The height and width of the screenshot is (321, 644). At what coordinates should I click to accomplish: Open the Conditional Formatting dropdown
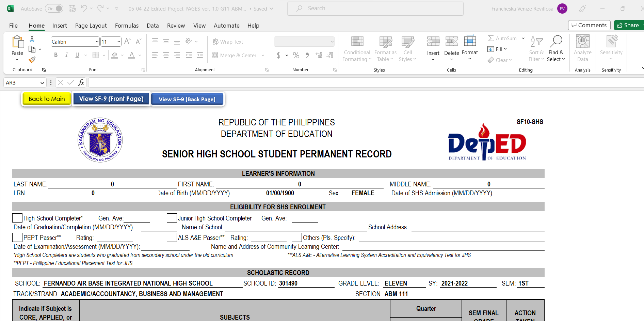(357, 49)
